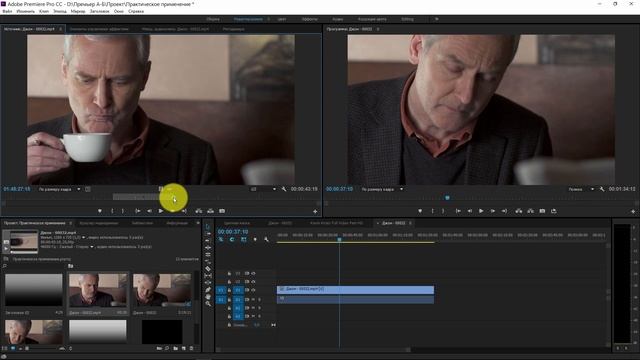This screenshot has width=640, height=360.
Task: Create new bin in Project panel
Action: click(x=176, y=348)
